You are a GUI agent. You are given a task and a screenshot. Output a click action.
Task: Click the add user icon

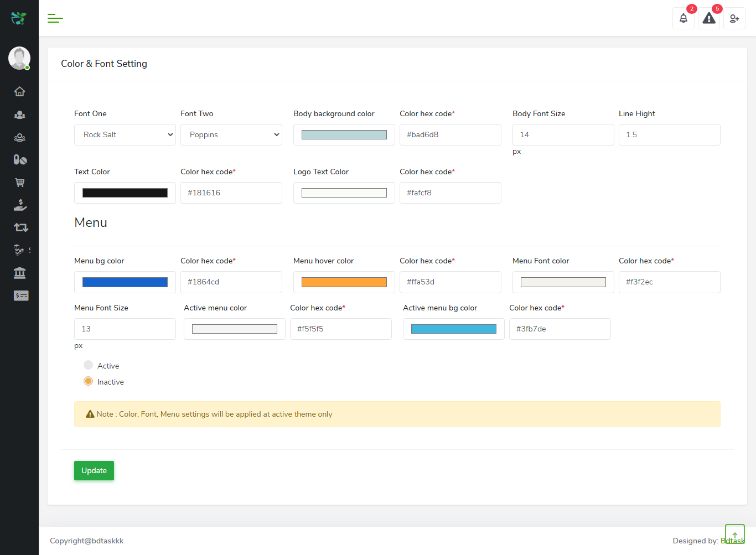coord(734,18)
